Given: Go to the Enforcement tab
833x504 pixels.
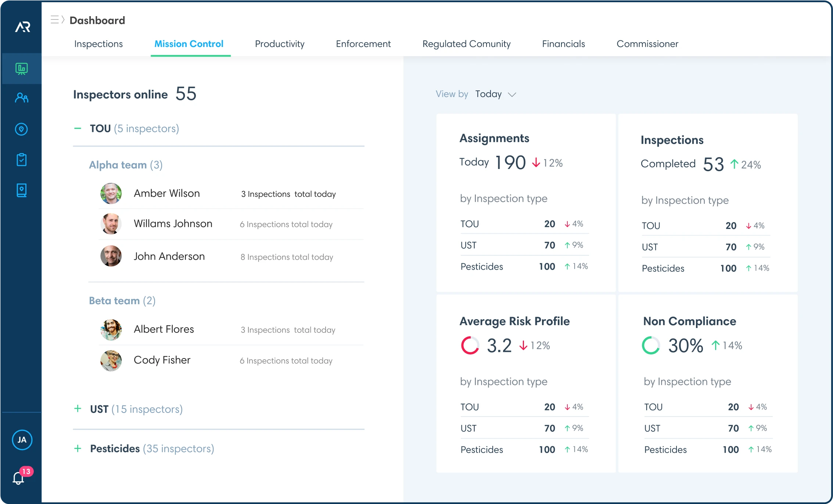Looking at the screenshot, I should (x=363, y=44).
